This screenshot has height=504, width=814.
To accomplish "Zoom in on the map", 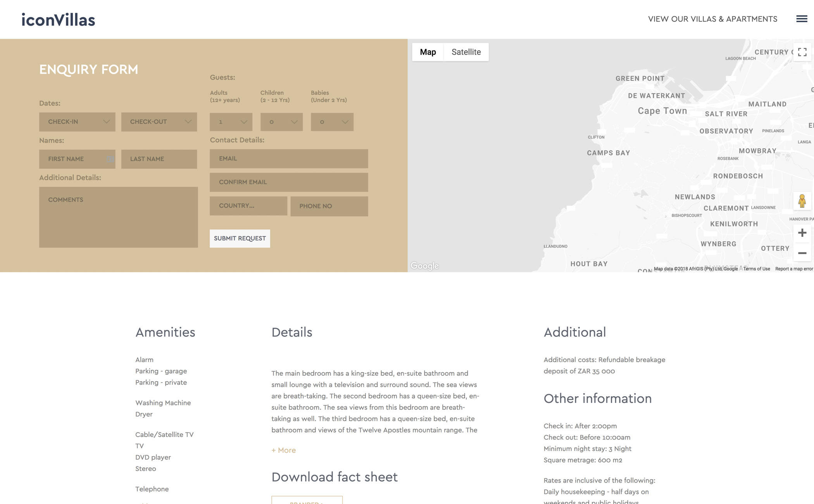I will tap(802, 232).
